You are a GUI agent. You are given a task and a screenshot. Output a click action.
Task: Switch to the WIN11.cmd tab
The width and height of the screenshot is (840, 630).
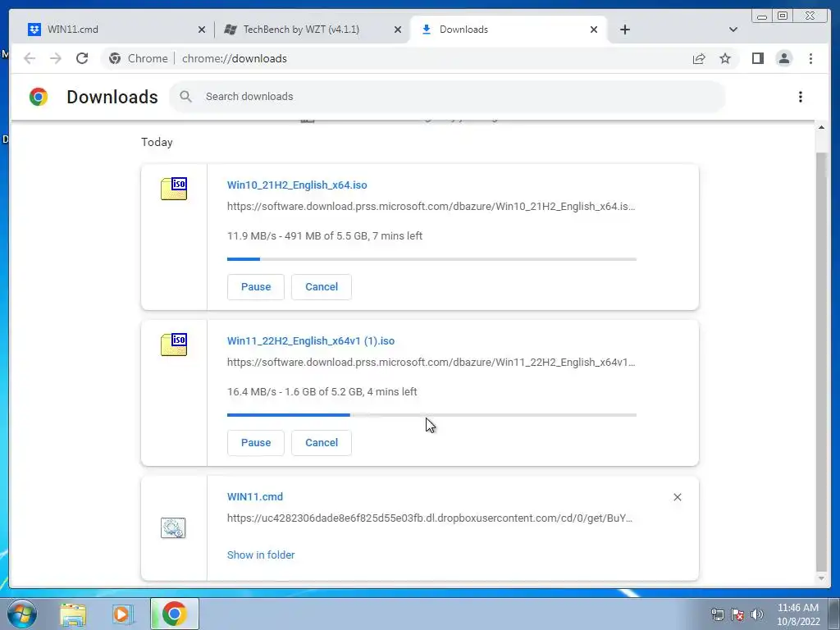pyautogui.click(x=116, y=30)
